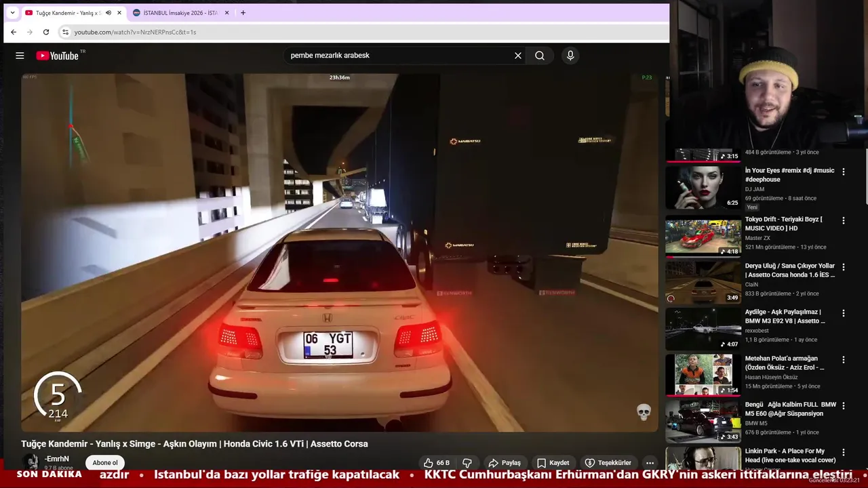Screen dimensions: 868x488
Task: Open options for Metehan Polat'a armağan
Action: point(844,360)
